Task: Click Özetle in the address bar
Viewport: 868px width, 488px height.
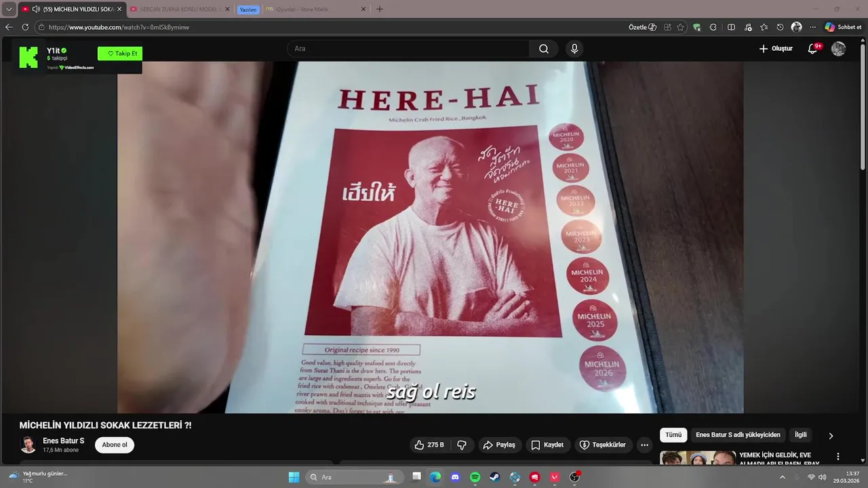Action: pos(643,27)
